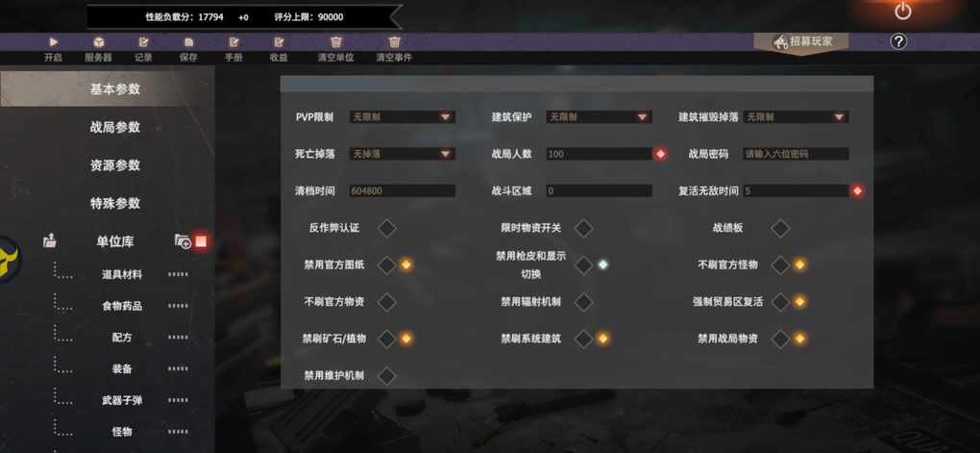This screenshot has height=453, width=980.
Task: Open the help question mark icon
Action: pyautogui.click(x=898, y=42)
